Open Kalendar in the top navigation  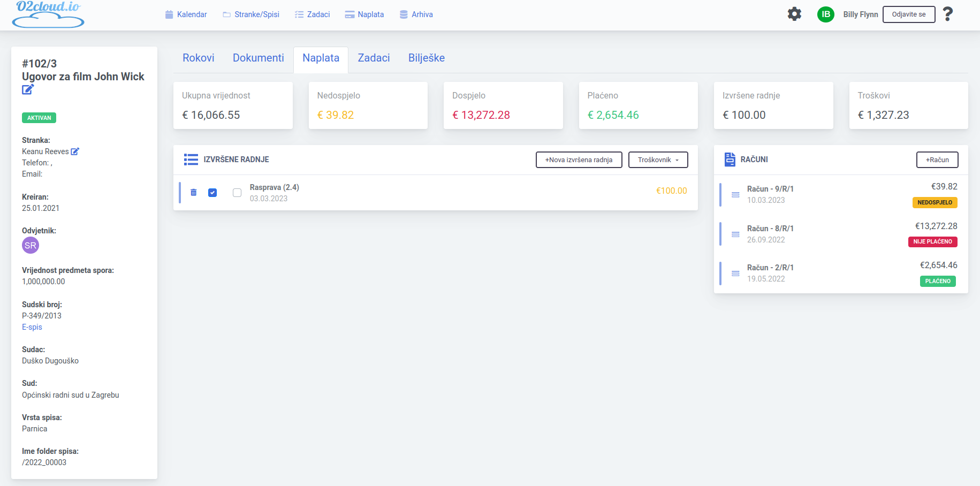pos(186,14)
